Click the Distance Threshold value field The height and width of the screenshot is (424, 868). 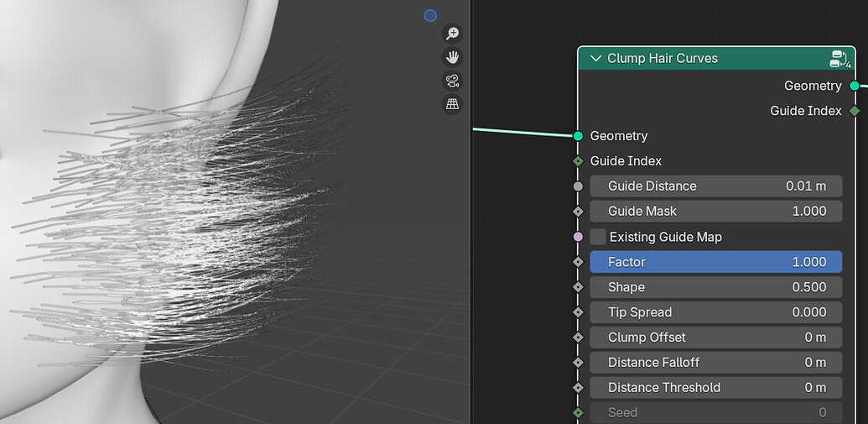point(715,387)
